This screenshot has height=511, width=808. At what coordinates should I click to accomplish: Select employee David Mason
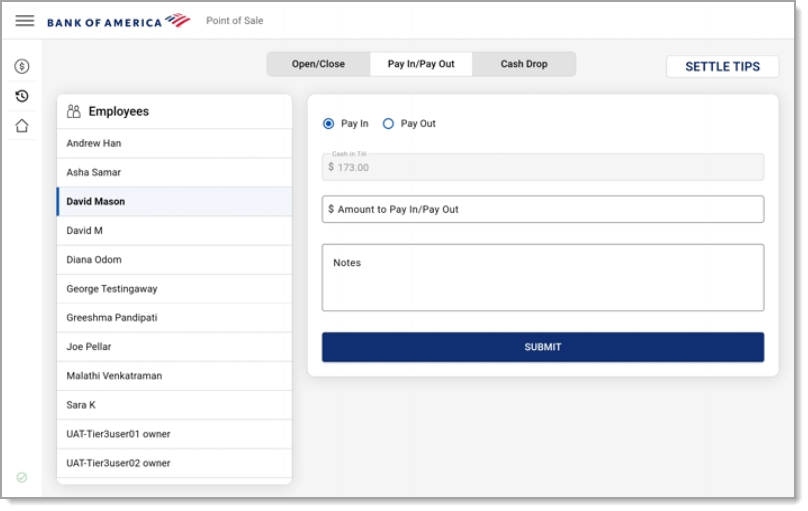point(174,201)
